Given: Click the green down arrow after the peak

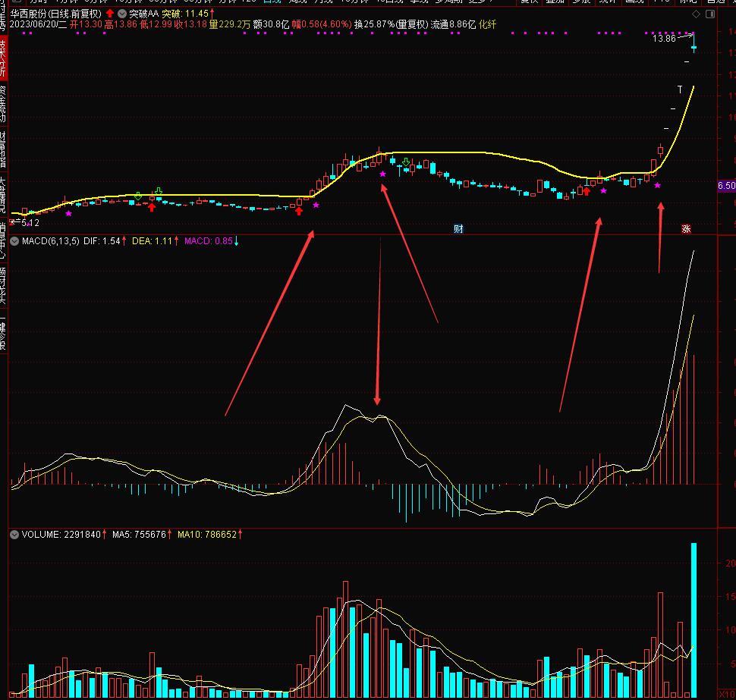Looking at the screenshot, I should 406,162.
